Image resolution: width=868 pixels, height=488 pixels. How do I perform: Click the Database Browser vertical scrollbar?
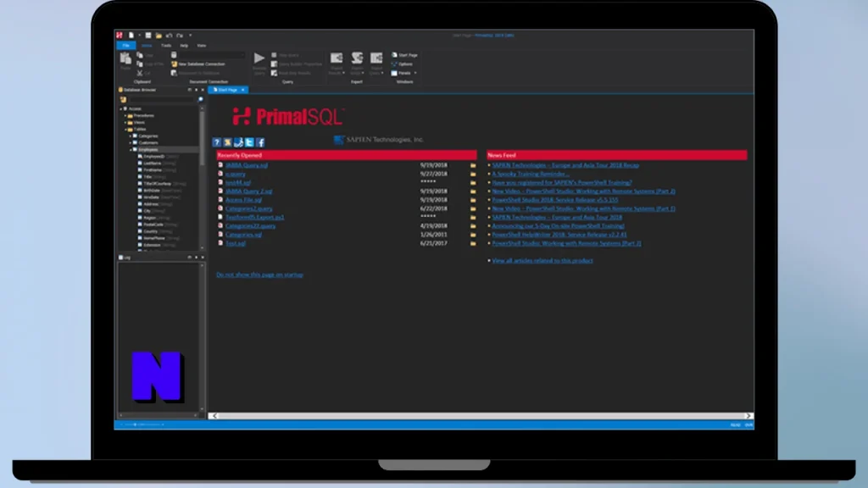[x=202, y=138]
